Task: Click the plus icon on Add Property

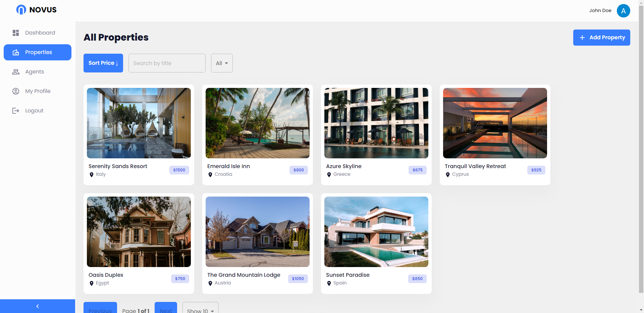Action: [x=582, y=38]
